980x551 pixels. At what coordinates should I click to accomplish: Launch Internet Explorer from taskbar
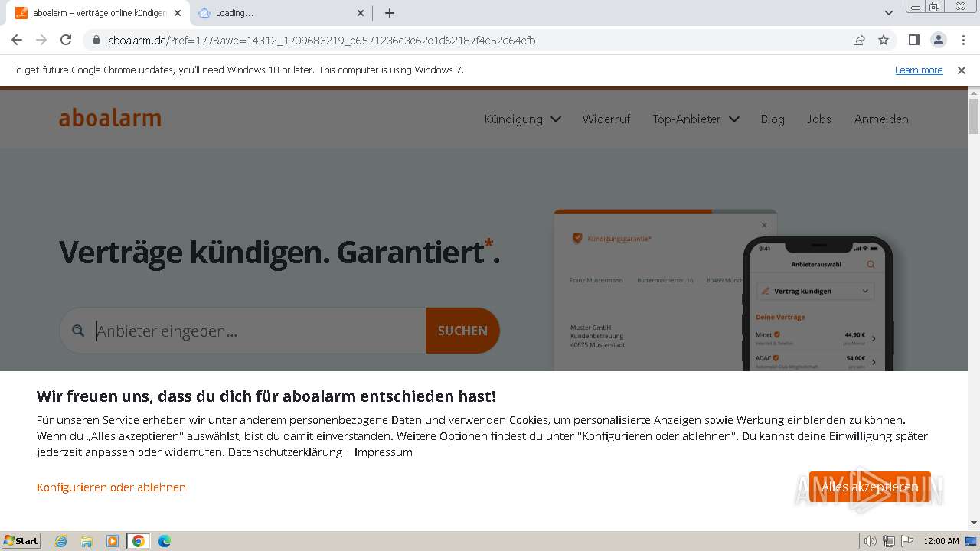click(x=60, y=541)
